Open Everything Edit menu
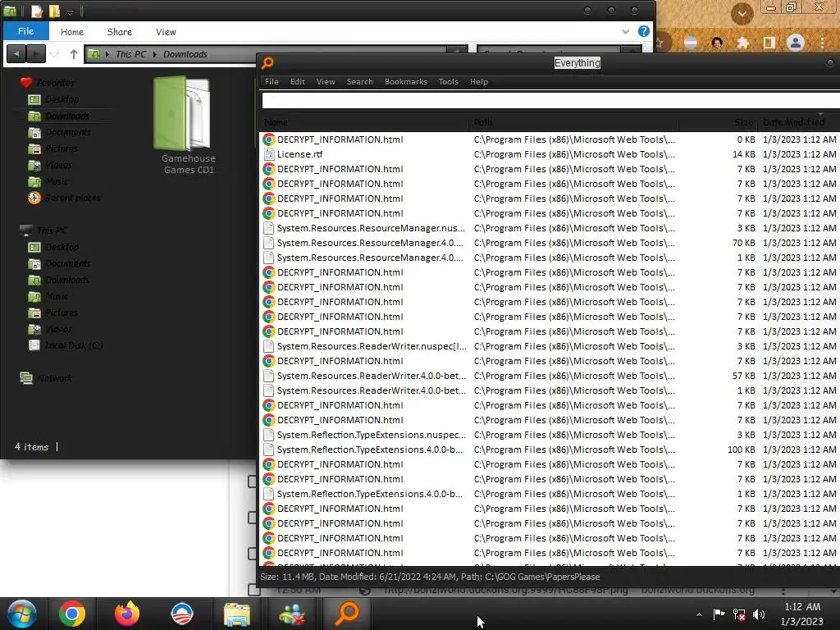 tap(297, 81)
